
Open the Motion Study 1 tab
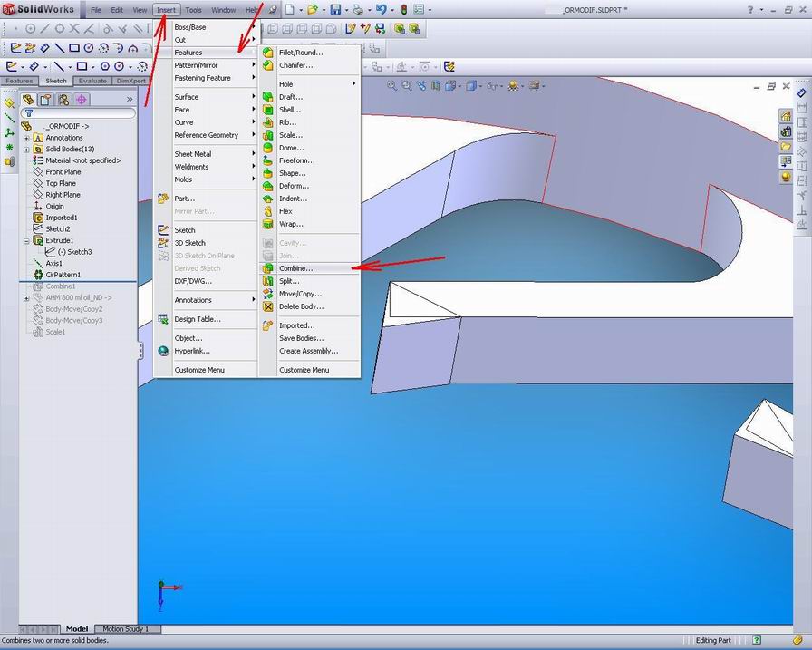click(126, 629)
